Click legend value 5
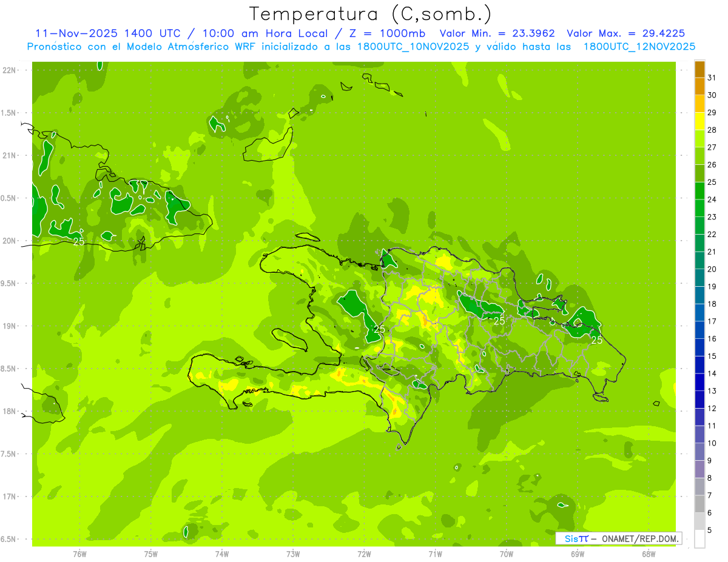The height and width of the screenshot is (562, 728). 709,530
